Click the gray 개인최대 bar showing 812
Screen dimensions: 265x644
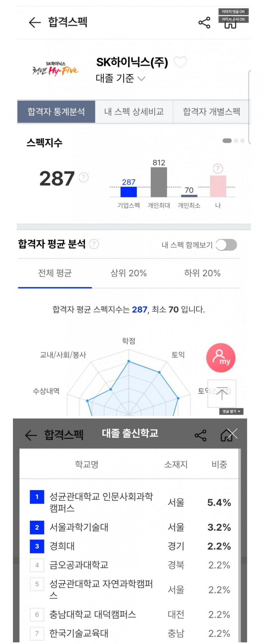click(x=159, y=182)
